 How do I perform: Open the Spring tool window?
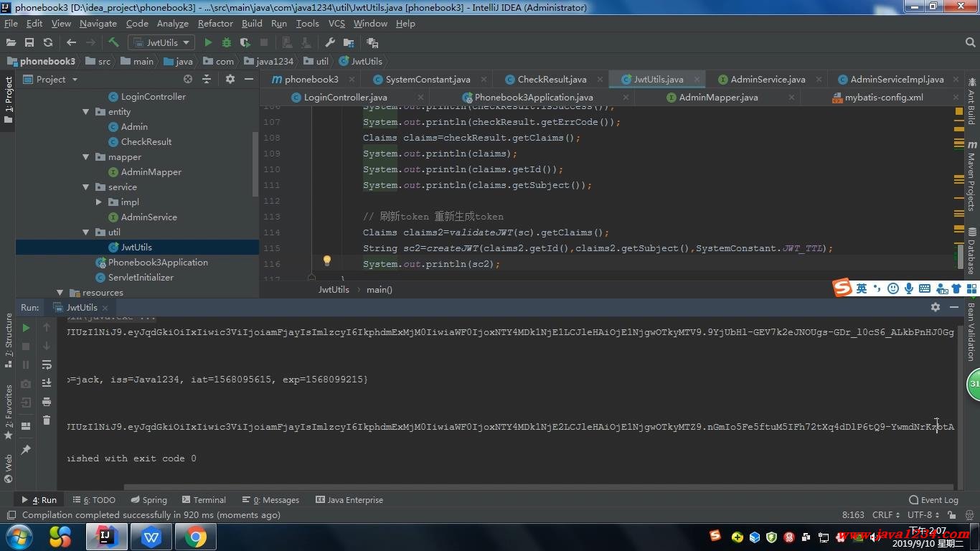[149, 500]
